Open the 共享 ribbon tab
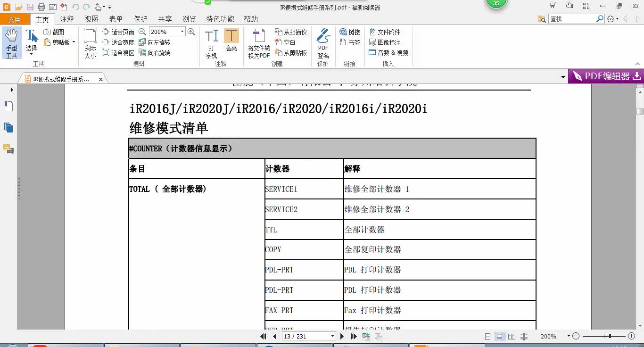The image size is (644, 347). coord(165,19)
